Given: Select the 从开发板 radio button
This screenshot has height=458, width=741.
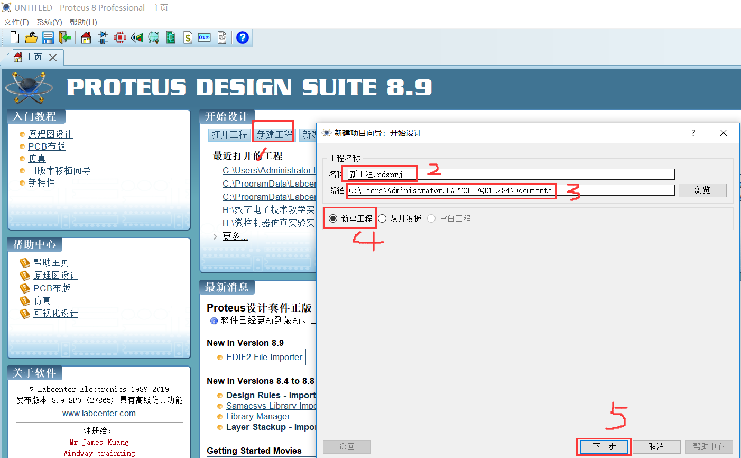Looking at the screenshot, I should coord(382,218).
